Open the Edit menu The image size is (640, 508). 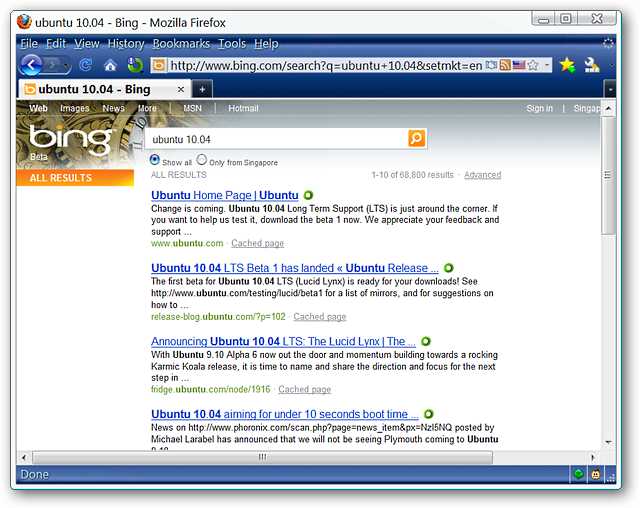coord(56,44)
